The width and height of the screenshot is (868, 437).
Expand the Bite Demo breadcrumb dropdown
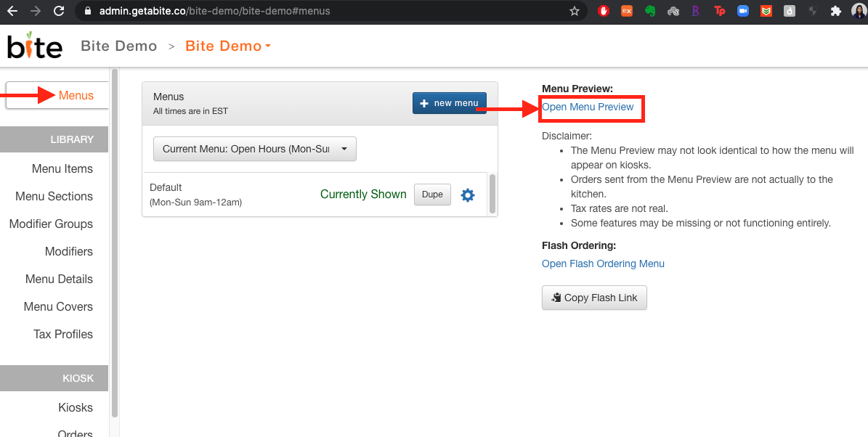pos(227,45)
